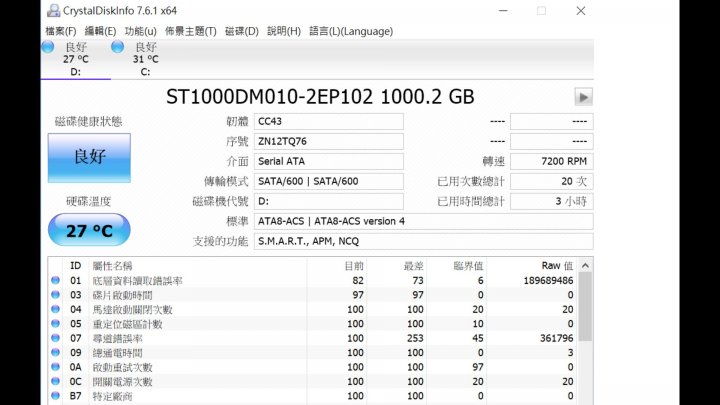Select the 碟片啟動時間 attribute row
This screenshot has height=405, width=720.
click(x=313, y=295)
